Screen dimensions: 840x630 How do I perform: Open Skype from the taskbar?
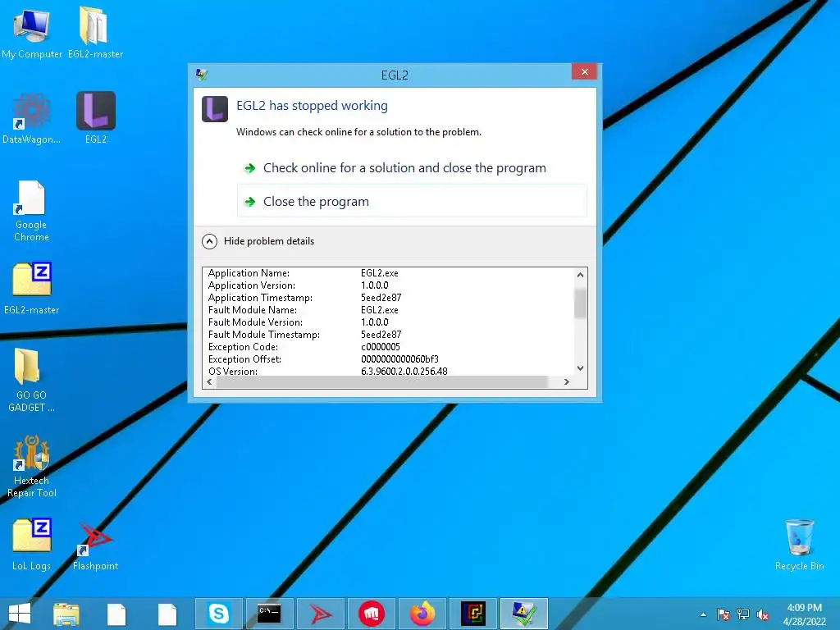[218, 614]
